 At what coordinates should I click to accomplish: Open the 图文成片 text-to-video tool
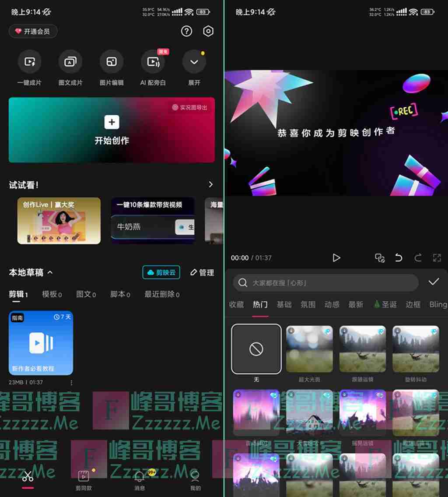pos(70,62)
